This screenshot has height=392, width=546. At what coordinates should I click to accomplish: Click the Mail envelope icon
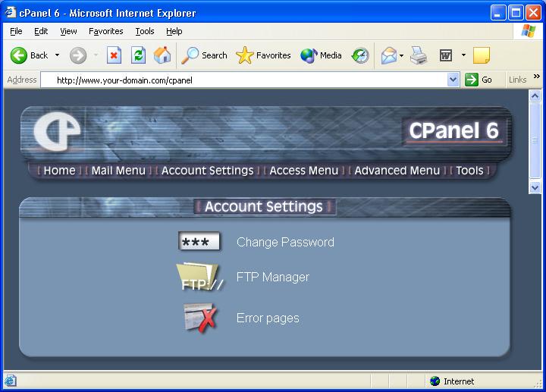click(x=388, y=55)
